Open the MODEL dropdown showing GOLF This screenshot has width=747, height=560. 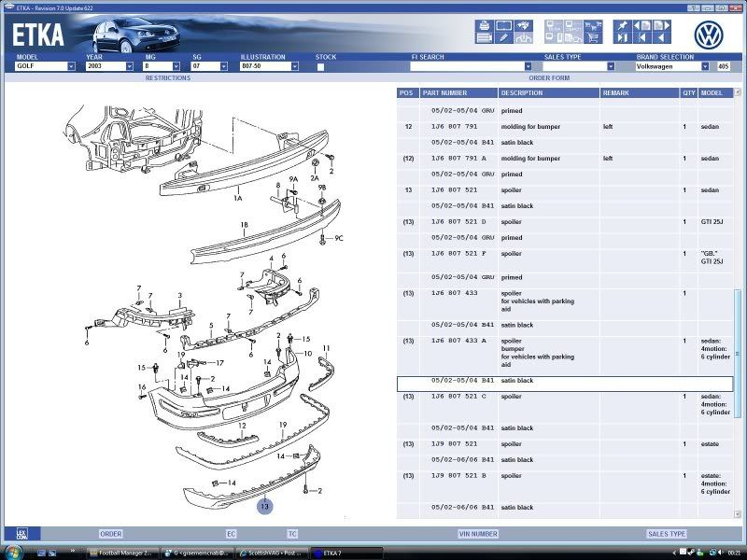pos(71,66)
